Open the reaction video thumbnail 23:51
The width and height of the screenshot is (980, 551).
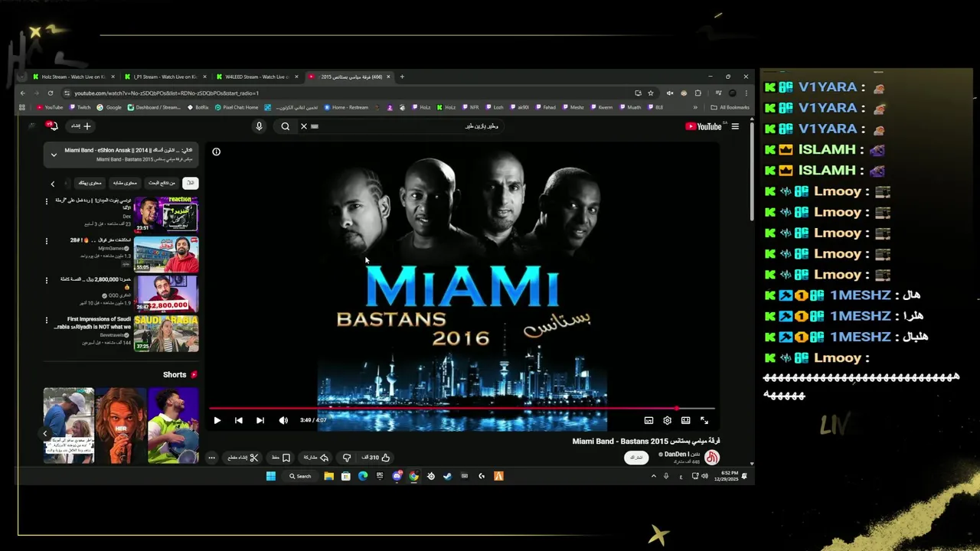[166, 214]
